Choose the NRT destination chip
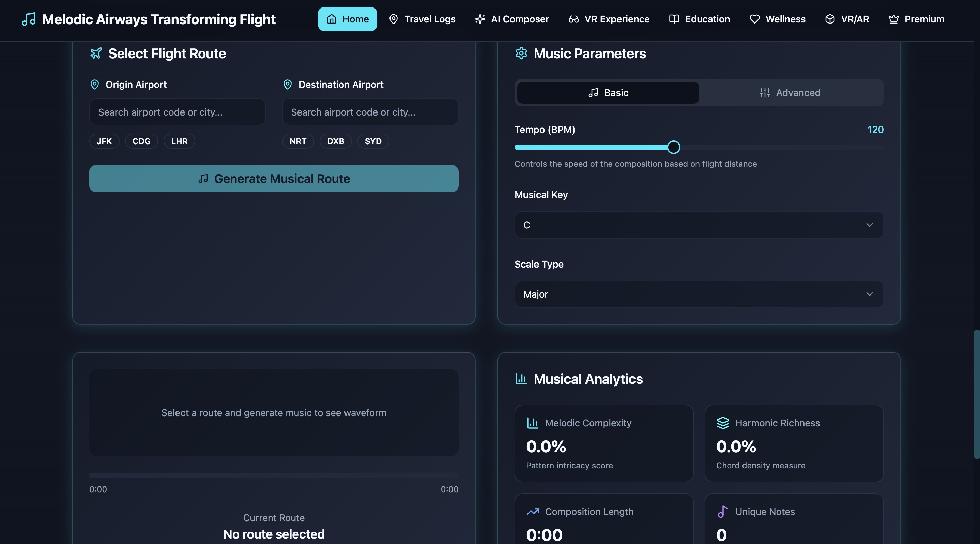This screenshot has width=980, height=544. (298, 141)
